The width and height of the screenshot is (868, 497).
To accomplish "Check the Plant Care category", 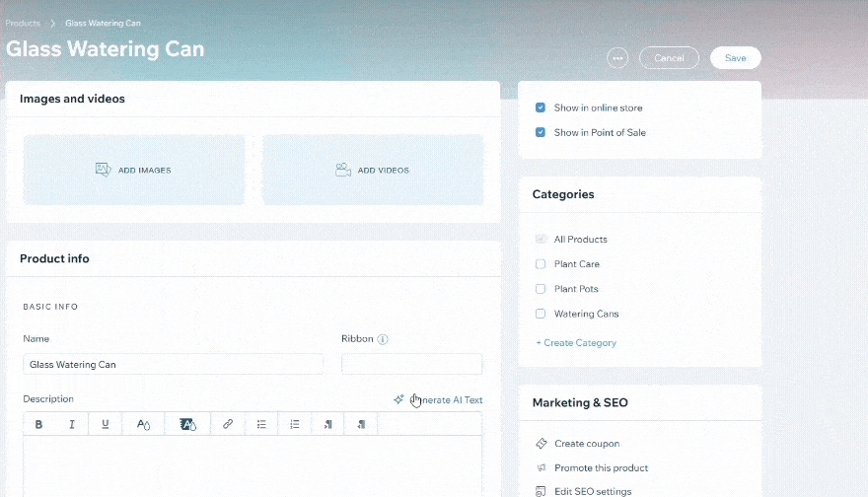I will 541,264.
